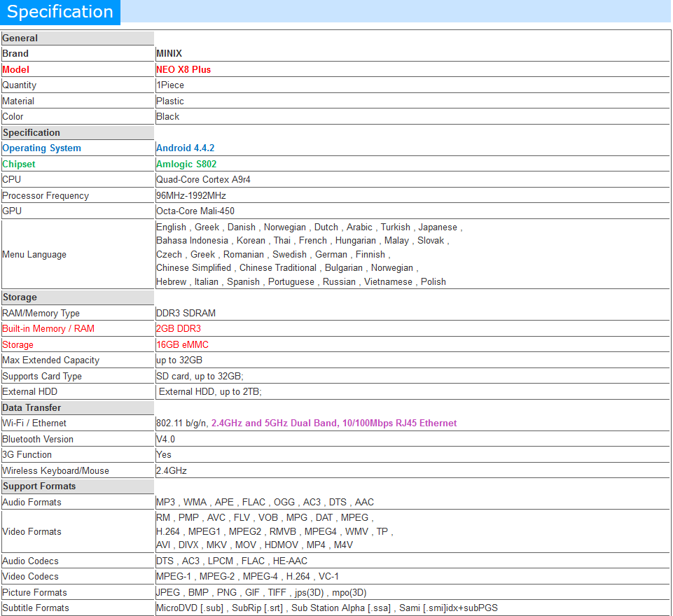
Task: Click the red Storage row label
Action: tap(18, 345)
